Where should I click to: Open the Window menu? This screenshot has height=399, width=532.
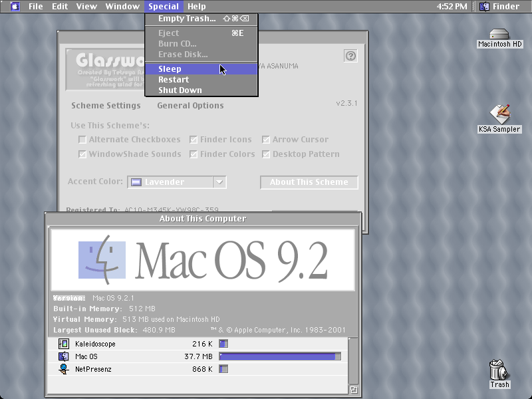coord(122,7)
